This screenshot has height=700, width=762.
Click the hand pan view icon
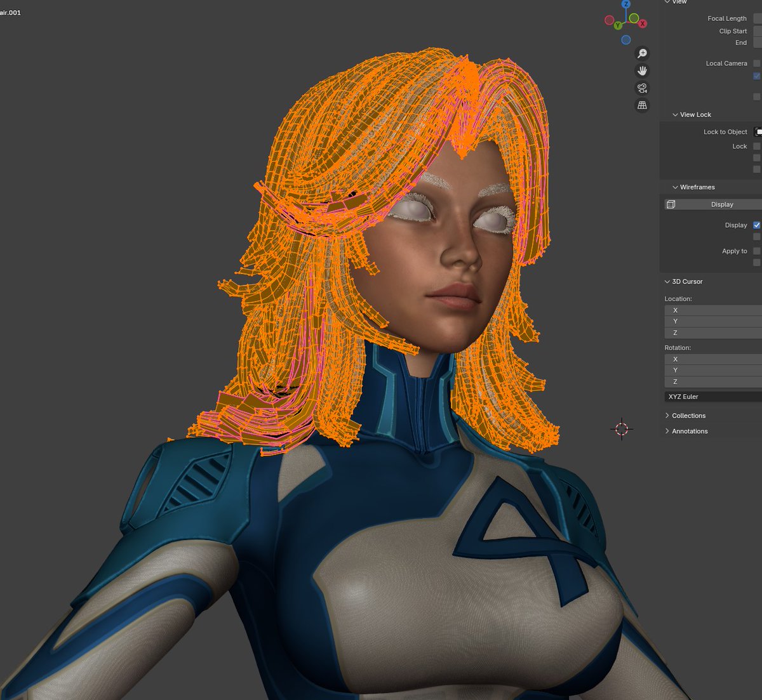(642, 70)
